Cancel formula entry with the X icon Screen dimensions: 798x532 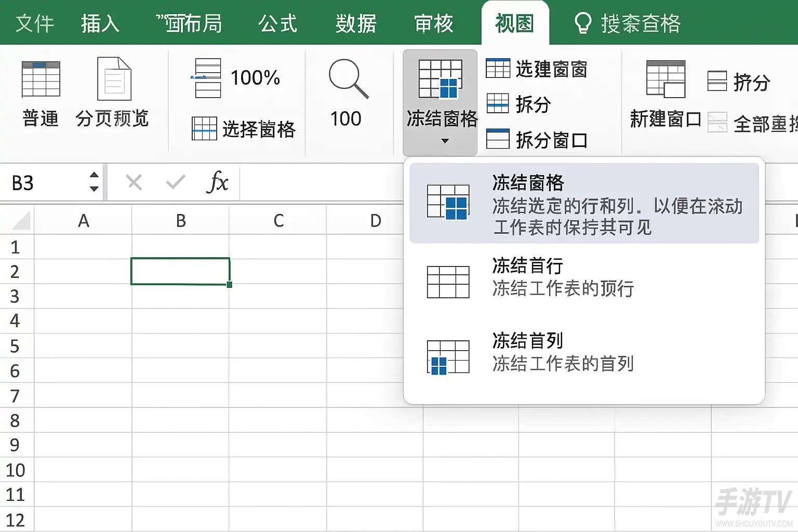pyautogui.click(x=134, y=182)
